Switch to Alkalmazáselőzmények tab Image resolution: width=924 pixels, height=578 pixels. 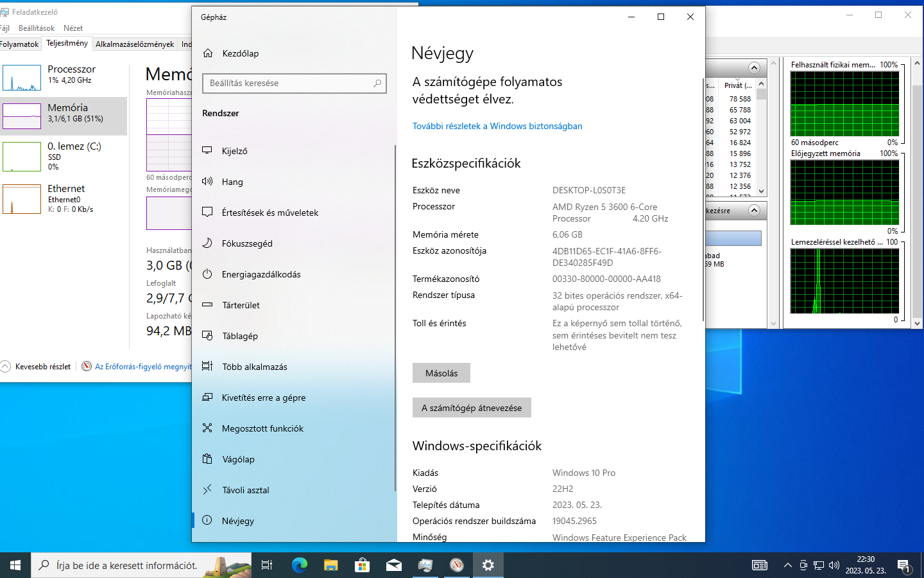tap(135, 44)
